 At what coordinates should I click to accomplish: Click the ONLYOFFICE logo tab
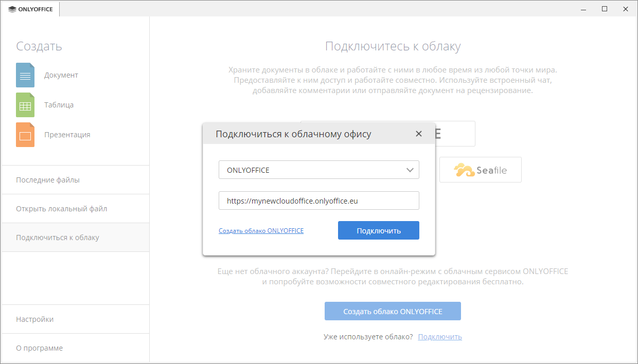(x=30, y=9)
